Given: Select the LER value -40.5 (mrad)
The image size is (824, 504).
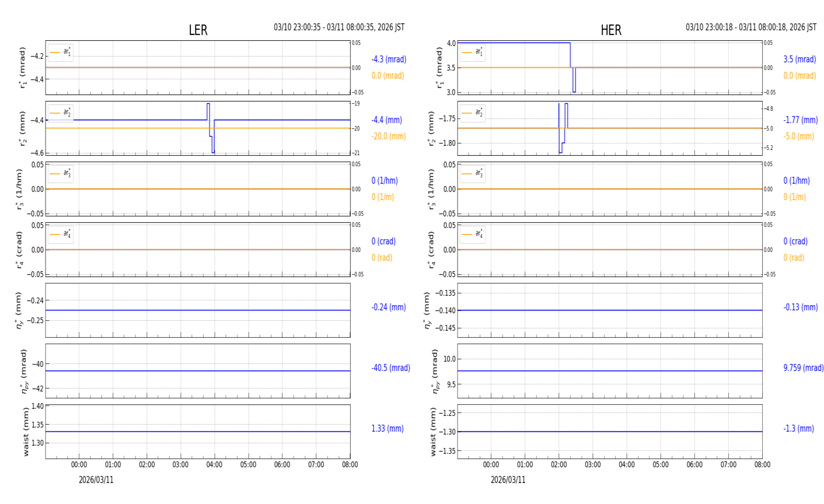Looking at the screenshot, I should click(x=391, y=368).
